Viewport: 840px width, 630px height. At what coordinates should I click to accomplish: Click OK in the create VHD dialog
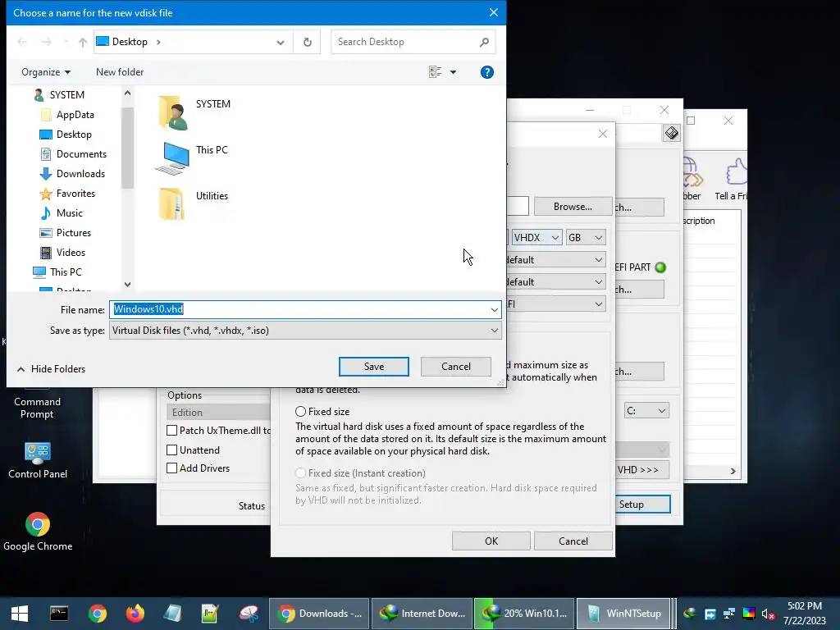coord(491,541)
